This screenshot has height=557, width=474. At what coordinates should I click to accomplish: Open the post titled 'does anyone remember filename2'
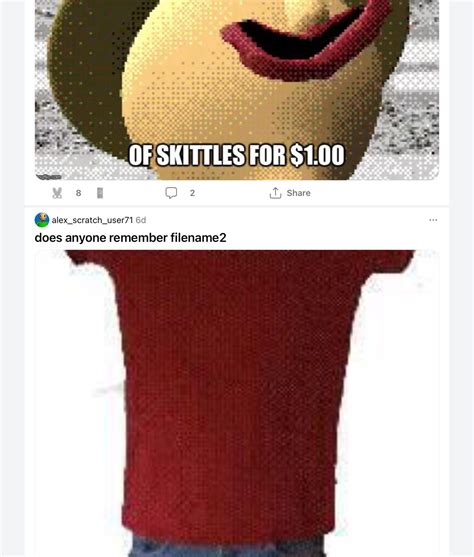tap(130, 238)
